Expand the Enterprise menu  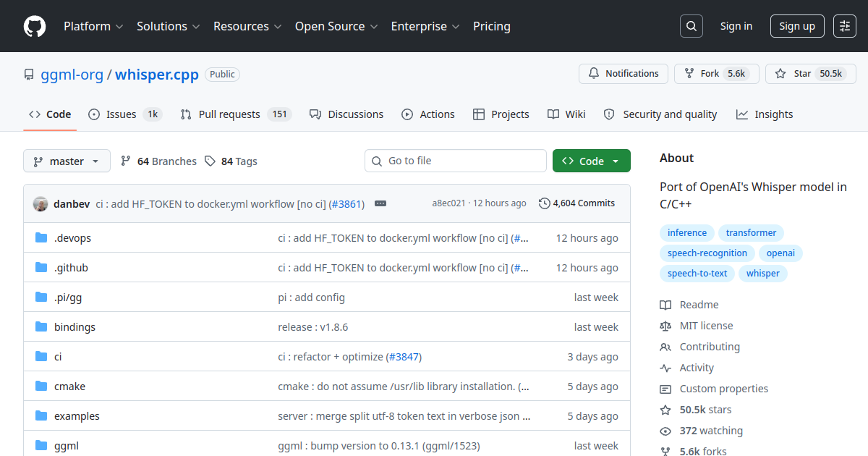click(x=425, y=26)
